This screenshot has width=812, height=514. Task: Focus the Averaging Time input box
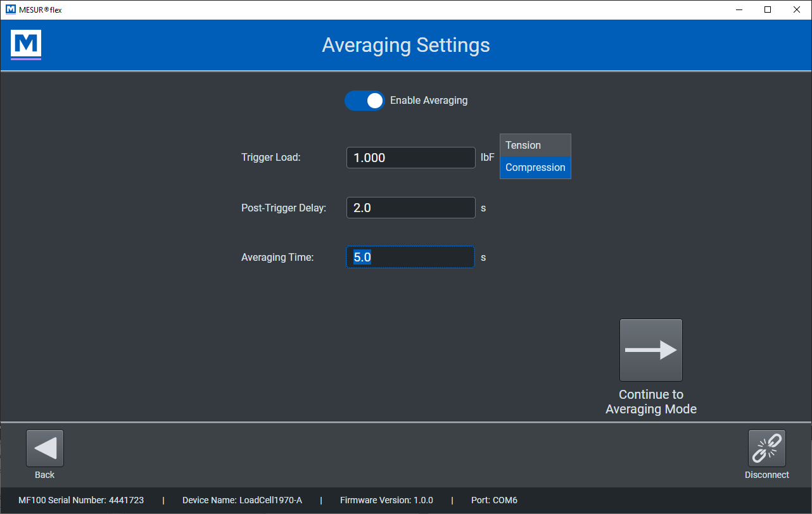410,257
